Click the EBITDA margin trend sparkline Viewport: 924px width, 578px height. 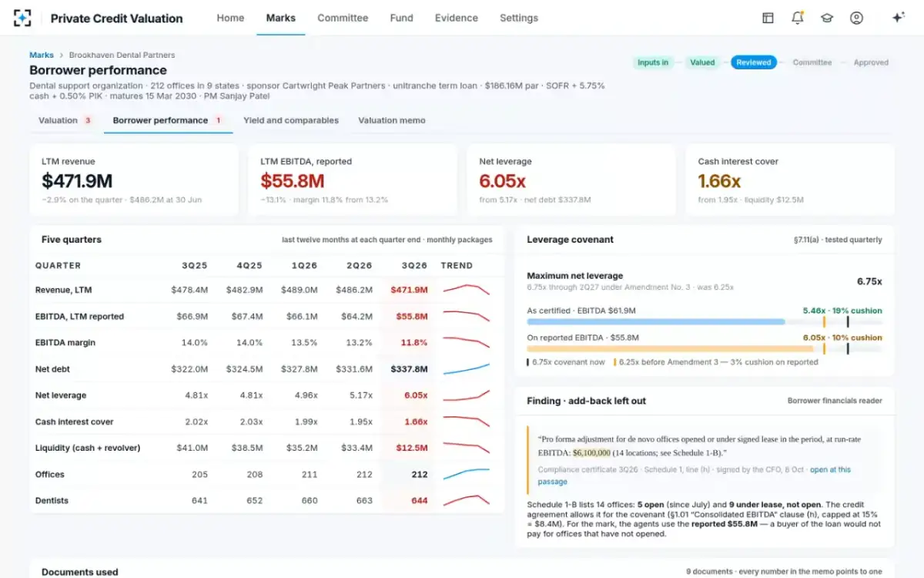[466, 343]
